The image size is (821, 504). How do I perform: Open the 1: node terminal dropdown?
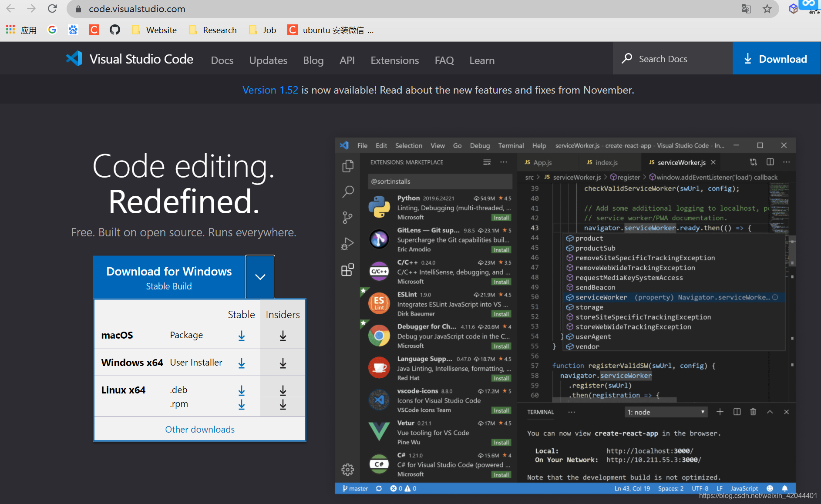click(666, 412)
